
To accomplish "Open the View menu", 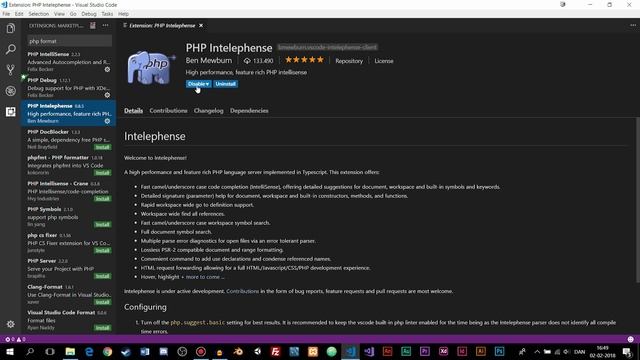I will coord(59,14).
